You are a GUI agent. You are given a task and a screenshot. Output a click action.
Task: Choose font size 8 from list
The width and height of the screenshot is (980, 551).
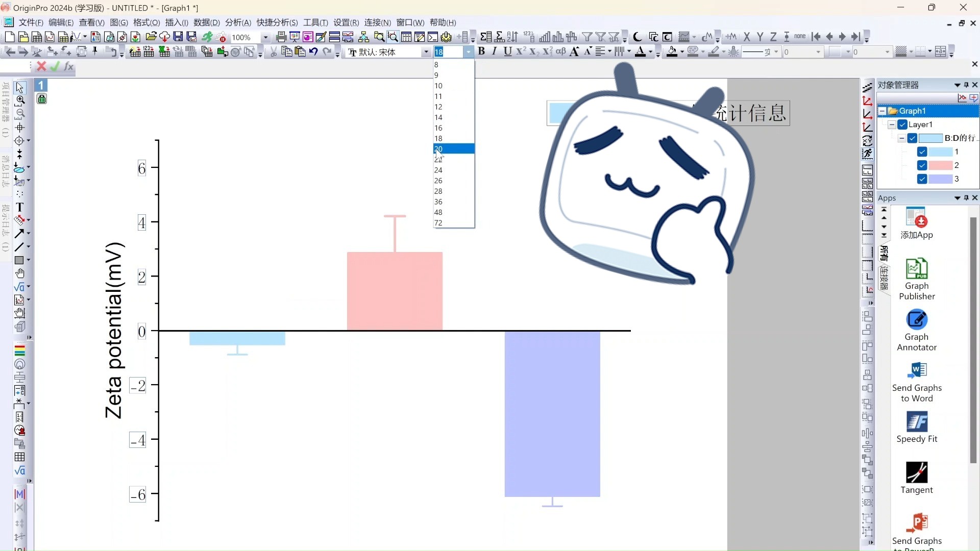(x=454, y=65)
